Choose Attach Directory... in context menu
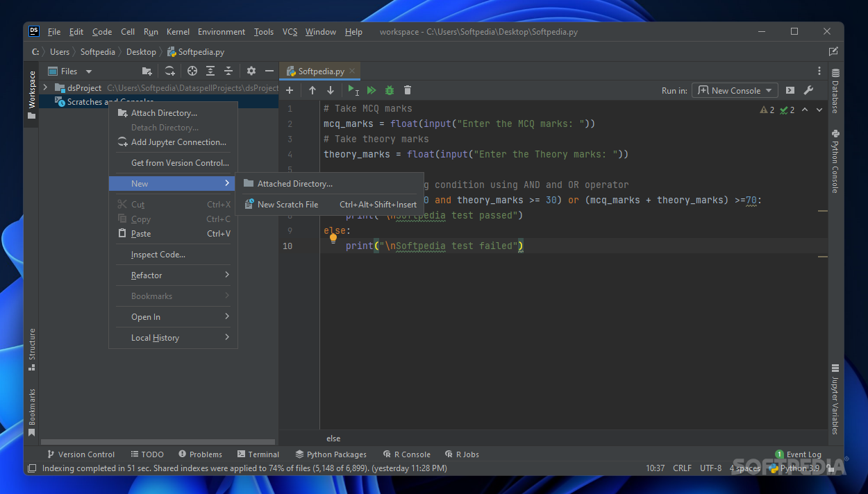The width and height of the screenshot is (868, 494). (174, 113)
